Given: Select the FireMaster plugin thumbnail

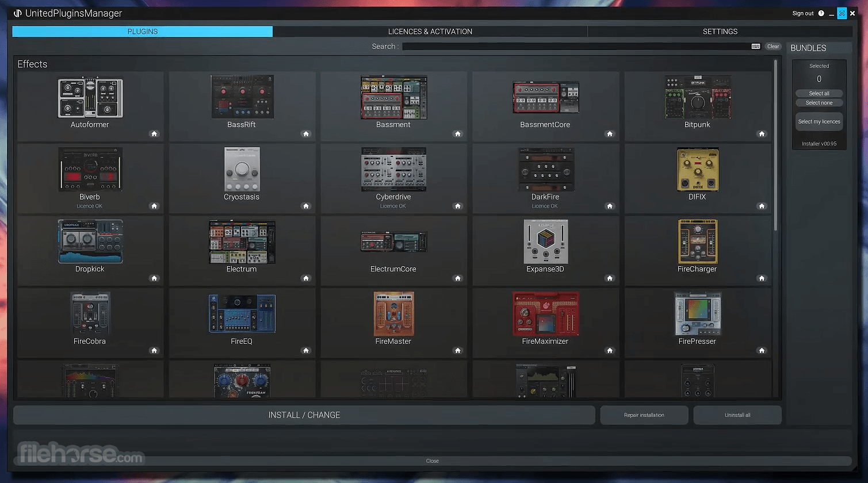Looking at the screenshot, I should 394,314.
